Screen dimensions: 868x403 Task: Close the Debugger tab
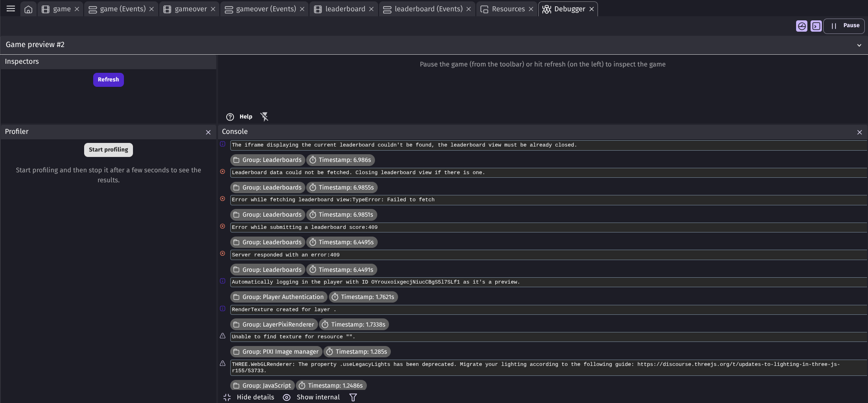pos(592,9)
